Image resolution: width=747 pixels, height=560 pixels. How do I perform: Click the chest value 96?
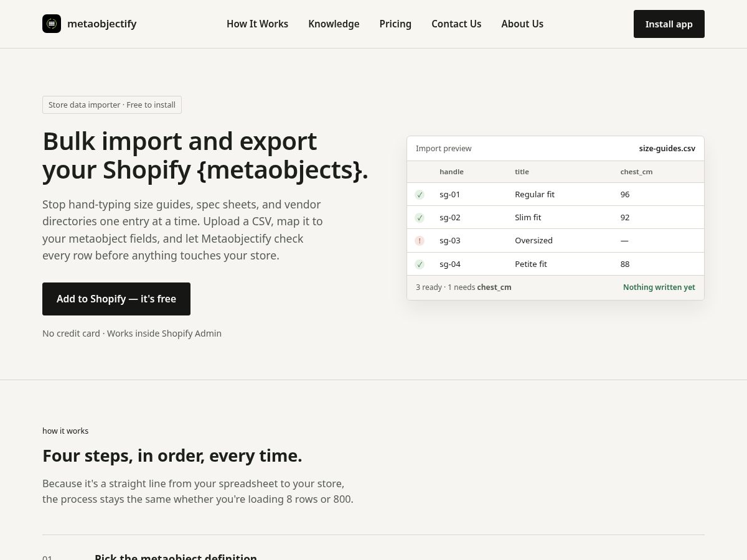pyautogui.click(x=625, y=194)
